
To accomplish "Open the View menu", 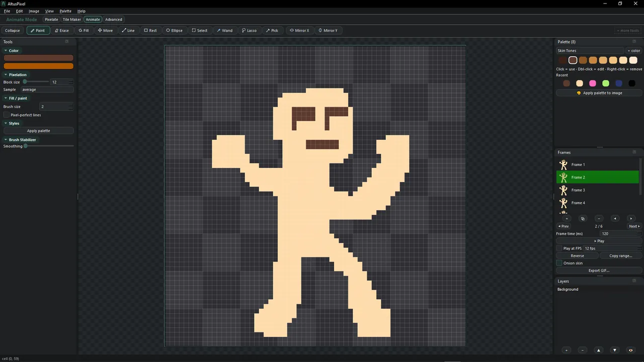I will [49, 11].
